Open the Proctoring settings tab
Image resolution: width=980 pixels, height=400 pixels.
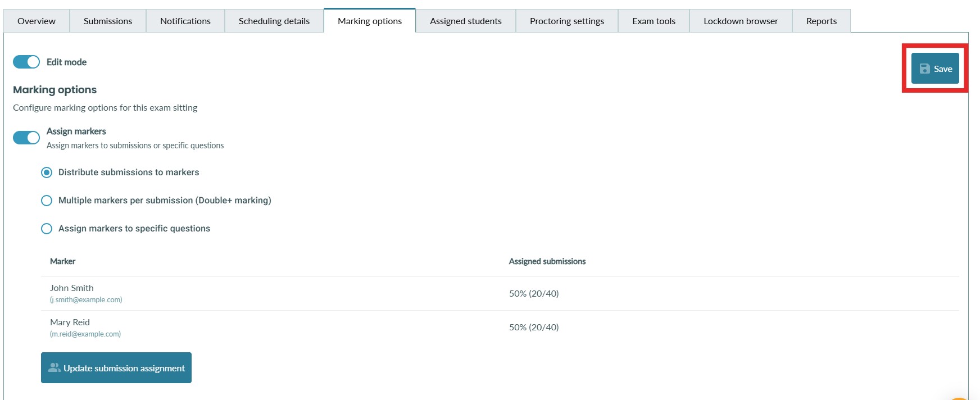(x=567, y=21)
